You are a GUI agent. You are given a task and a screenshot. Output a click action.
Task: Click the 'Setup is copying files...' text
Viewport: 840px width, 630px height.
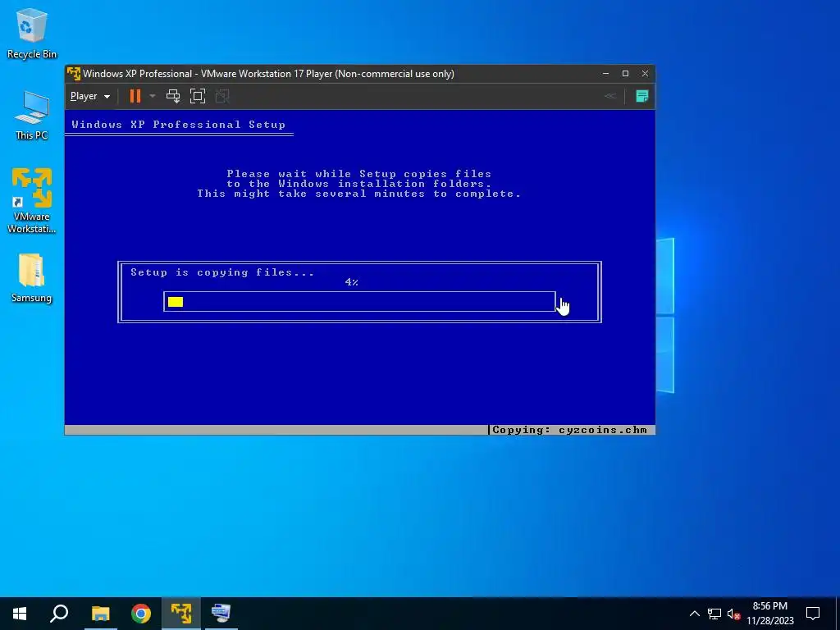tap(222, 272)
